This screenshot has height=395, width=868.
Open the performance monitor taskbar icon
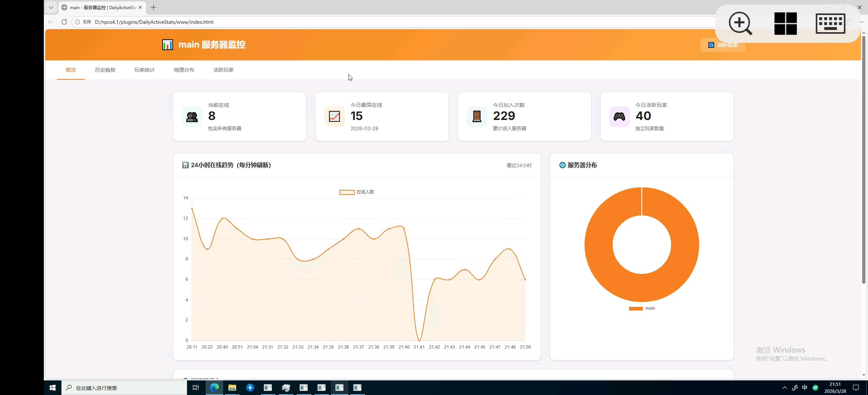286,388
